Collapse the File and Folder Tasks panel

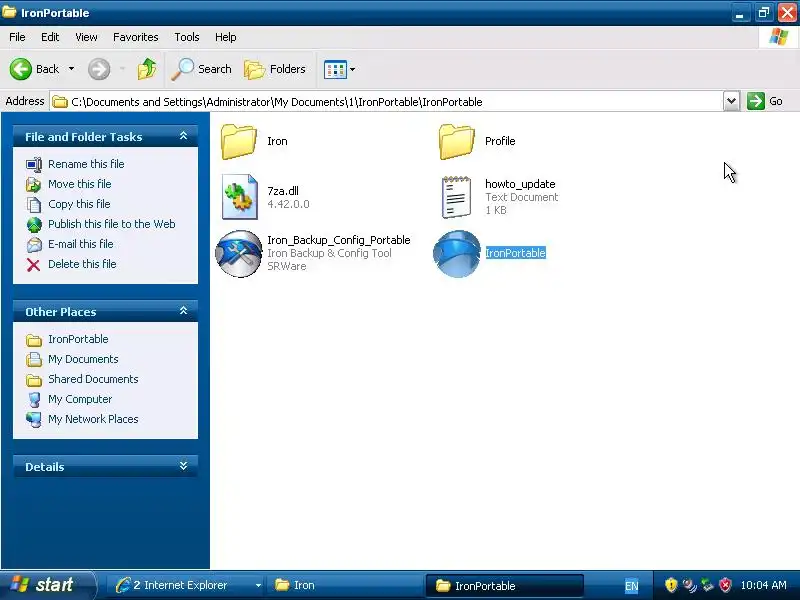click(x=184, y=136)
